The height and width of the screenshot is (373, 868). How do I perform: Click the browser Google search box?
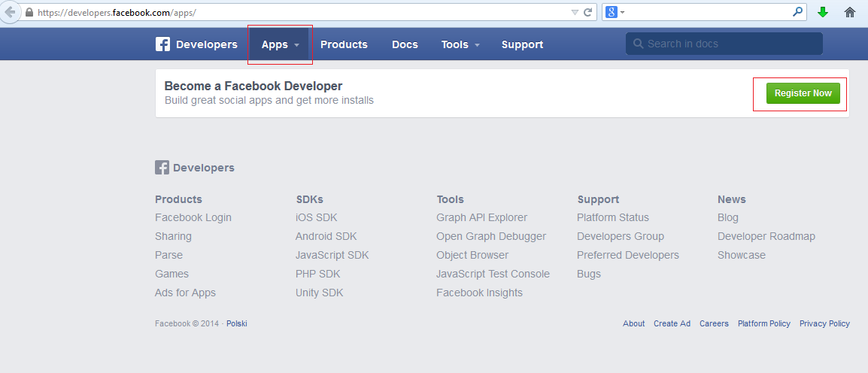click(x=704, y=11)
